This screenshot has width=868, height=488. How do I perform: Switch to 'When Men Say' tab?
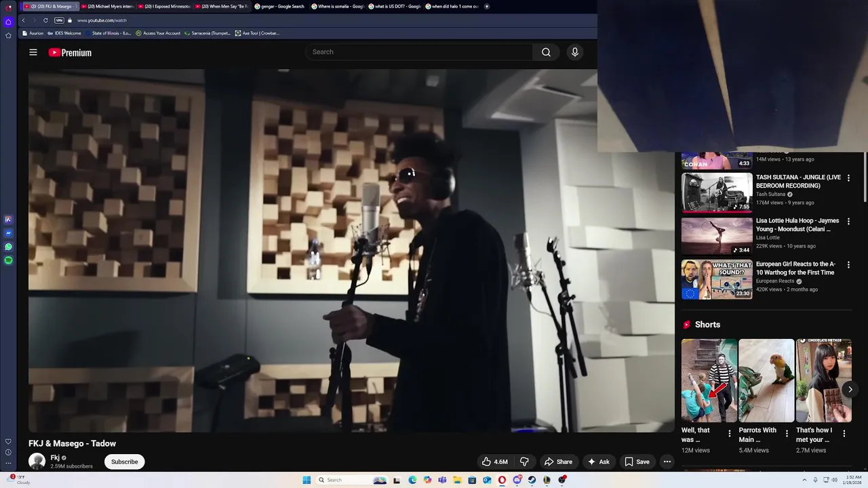(222, 6)
